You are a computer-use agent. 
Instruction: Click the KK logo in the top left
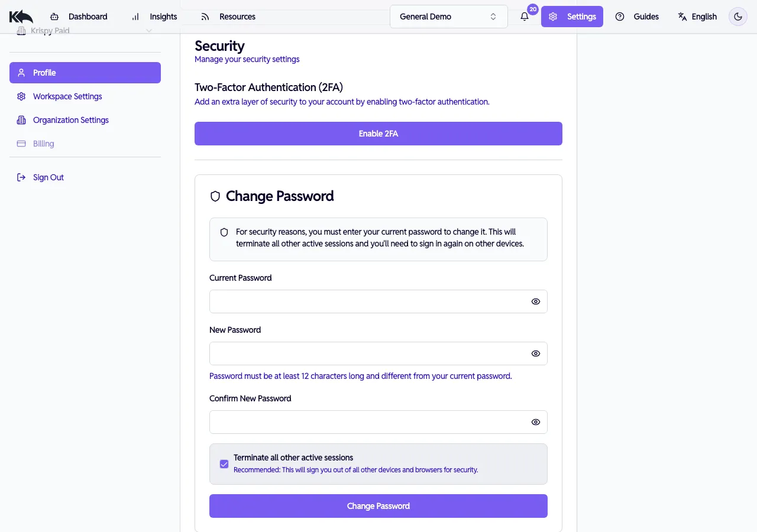pyautogui.click(x=21, y=17)
